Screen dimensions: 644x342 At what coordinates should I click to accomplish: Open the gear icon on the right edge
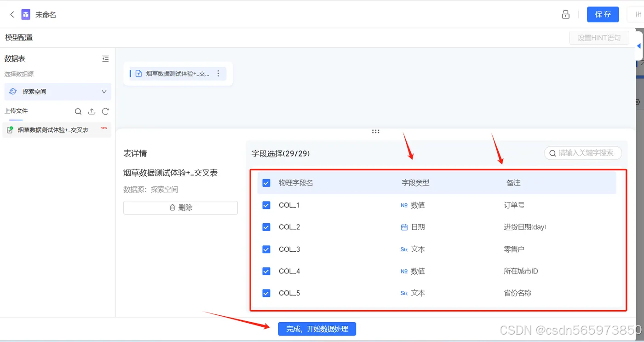click(x=638, y=102)
